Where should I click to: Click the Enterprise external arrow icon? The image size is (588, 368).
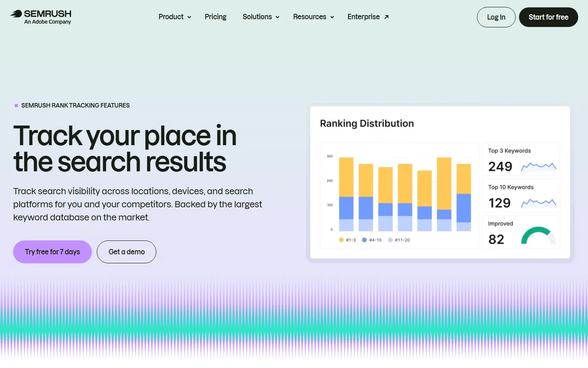coord(386,17)
